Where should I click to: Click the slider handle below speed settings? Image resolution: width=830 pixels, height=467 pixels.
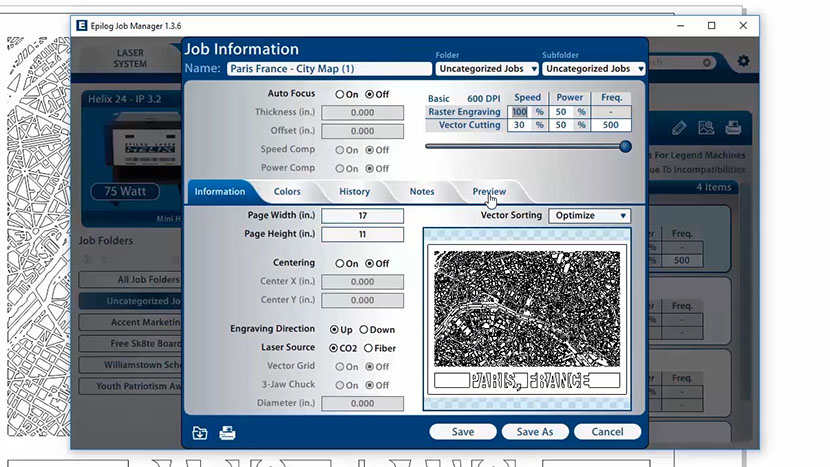[625, 146]
